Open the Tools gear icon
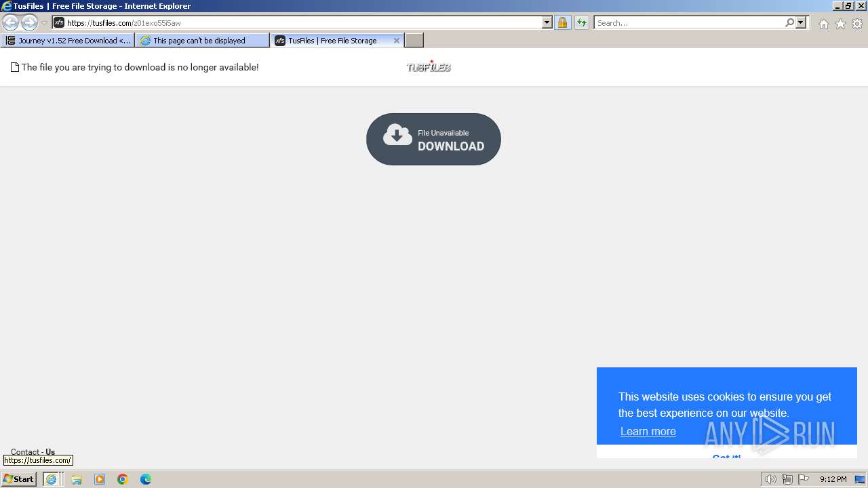 (857, 24)
